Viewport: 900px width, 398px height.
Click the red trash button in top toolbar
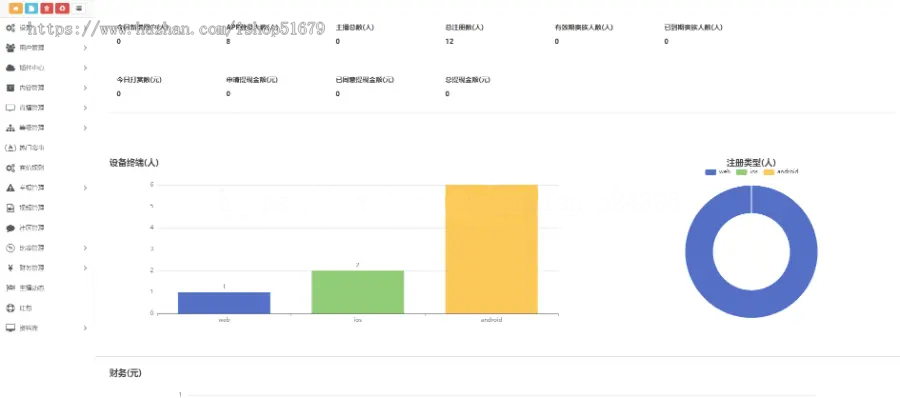[47, 9]
